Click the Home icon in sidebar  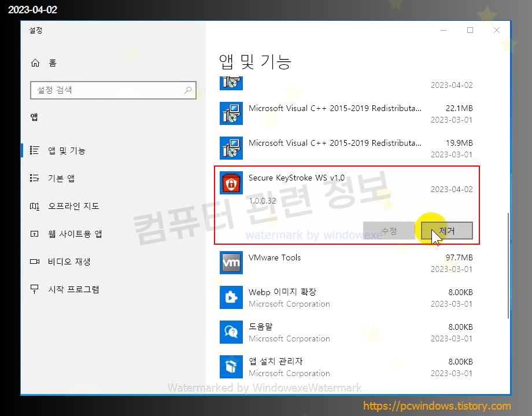pyautogui.click(x=35, y=63)
